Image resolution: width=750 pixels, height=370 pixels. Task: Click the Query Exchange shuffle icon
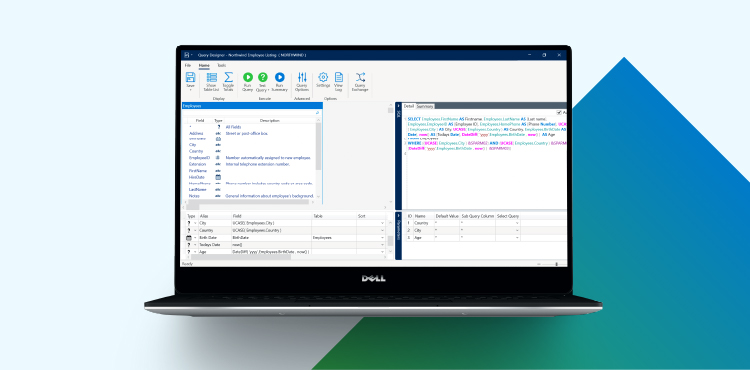(x=360, y=77)
